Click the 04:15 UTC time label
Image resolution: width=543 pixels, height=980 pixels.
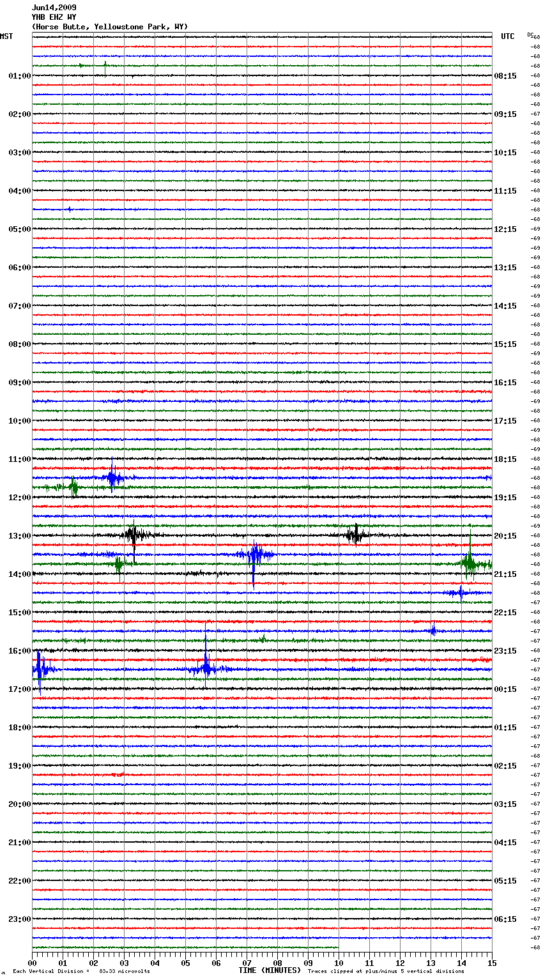[505, 843]
